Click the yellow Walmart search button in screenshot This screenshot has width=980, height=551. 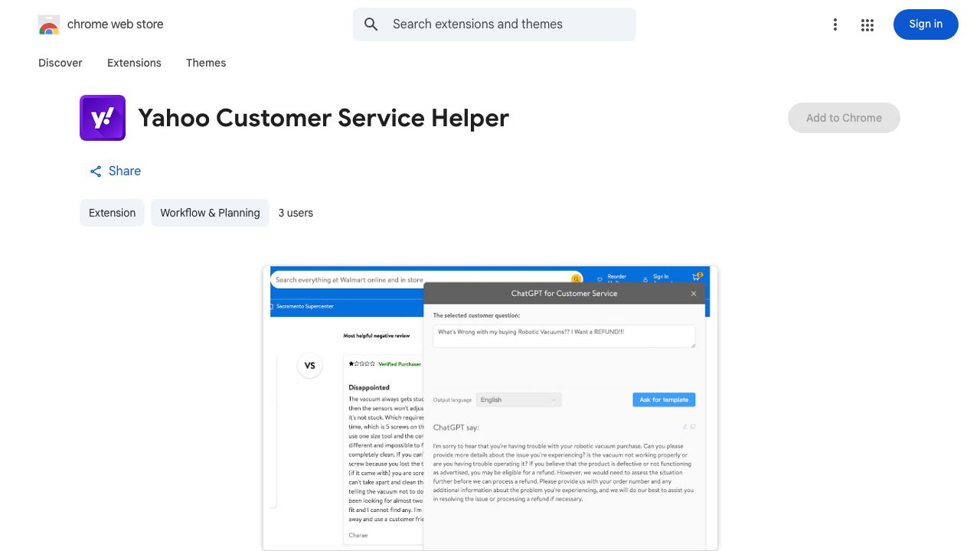(576, 279)
